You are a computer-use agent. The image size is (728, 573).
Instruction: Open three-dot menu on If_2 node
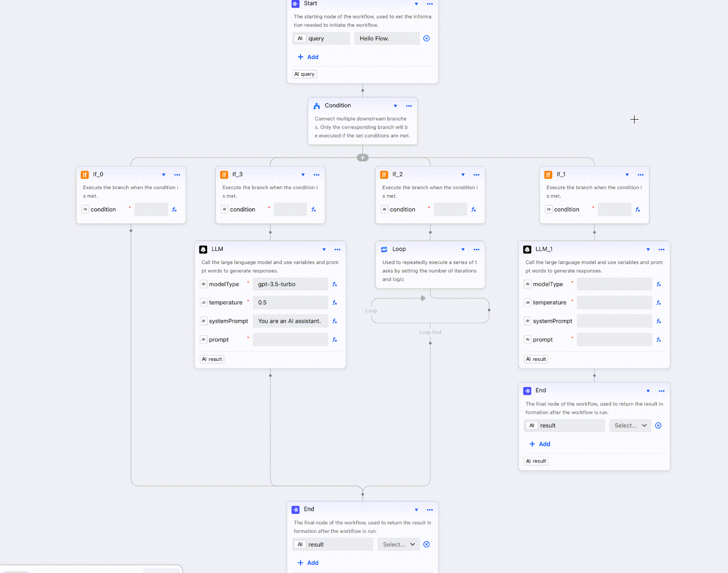(x=476, y=175)
